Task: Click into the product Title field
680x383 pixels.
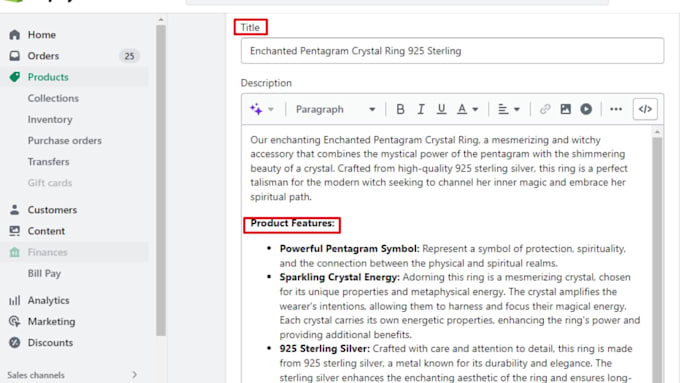Action: pos(452,51)
